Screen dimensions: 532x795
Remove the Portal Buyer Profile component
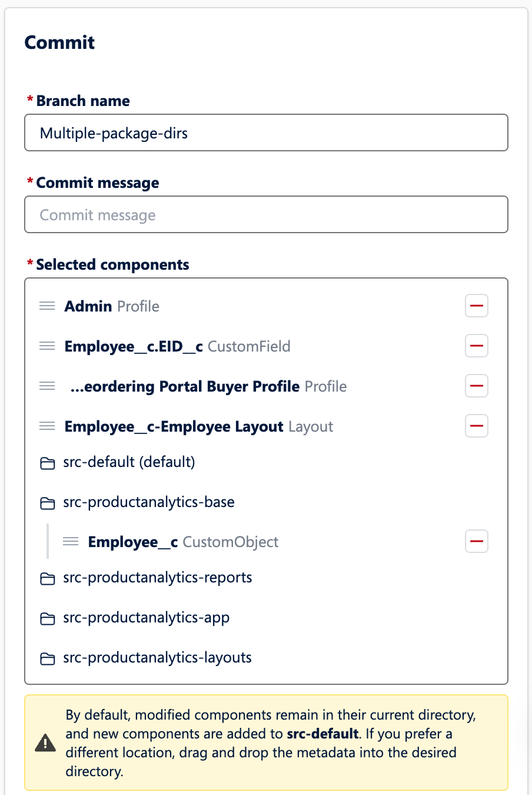pyautogui.click(x=476, y=386)
